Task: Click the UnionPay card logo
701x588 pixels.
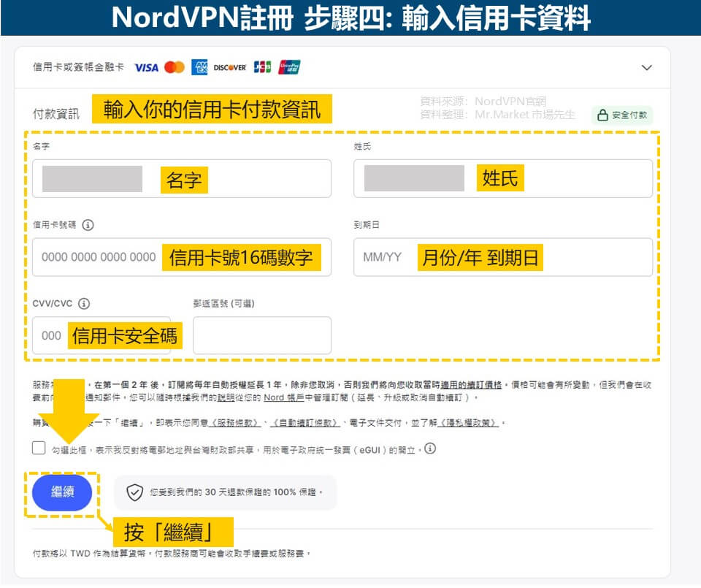Action: point(289,67)
